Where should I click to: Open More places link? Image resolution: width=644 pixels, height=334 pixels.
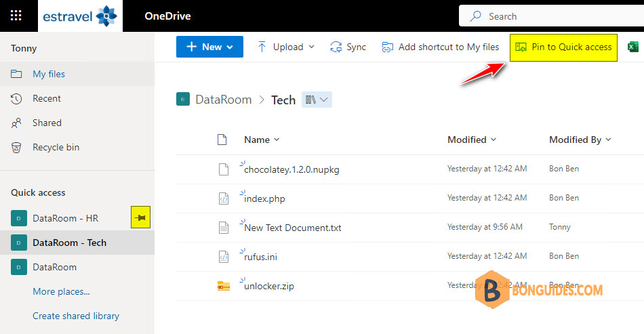point(61,291)
